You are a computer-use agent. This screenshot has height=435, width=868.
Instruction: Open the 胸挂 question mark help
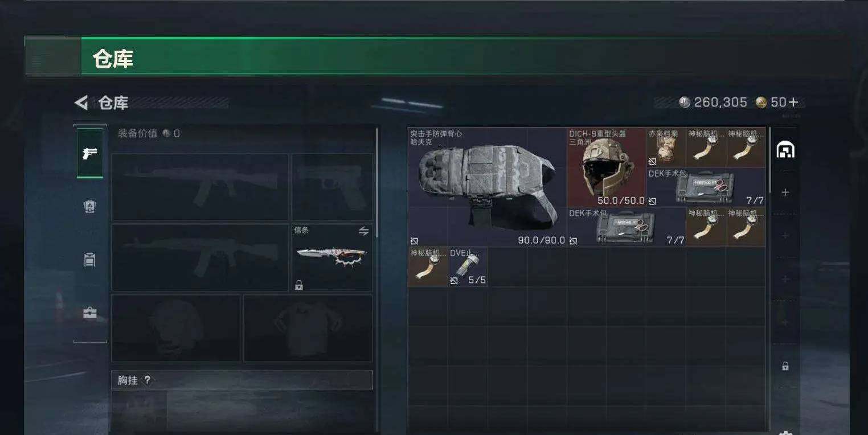pyautogui.click(x=148, y=380)
